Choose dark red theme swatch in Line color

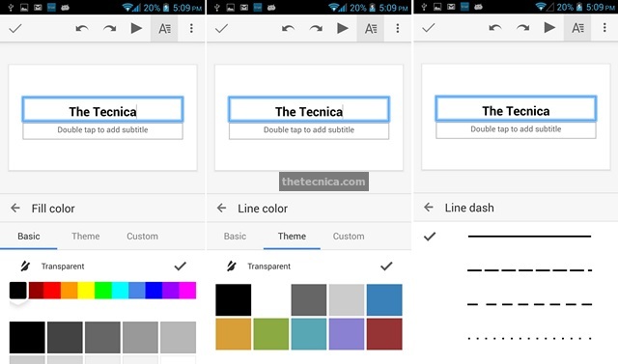tap(384, 334)
